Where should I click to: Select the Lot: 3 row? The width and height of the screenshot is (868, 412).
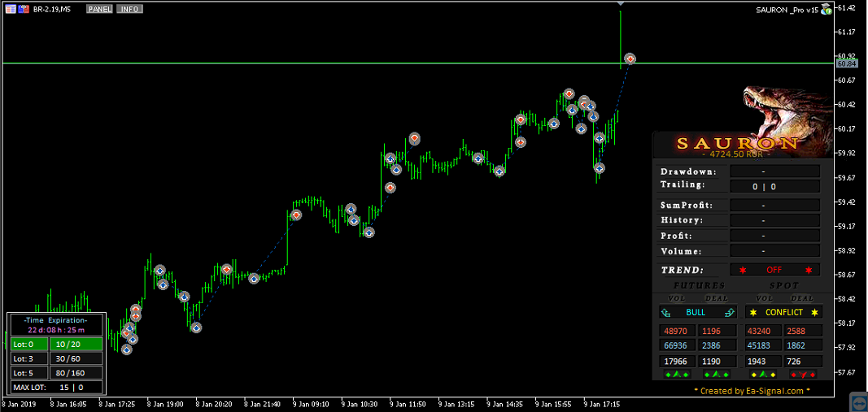pos(28,358)
